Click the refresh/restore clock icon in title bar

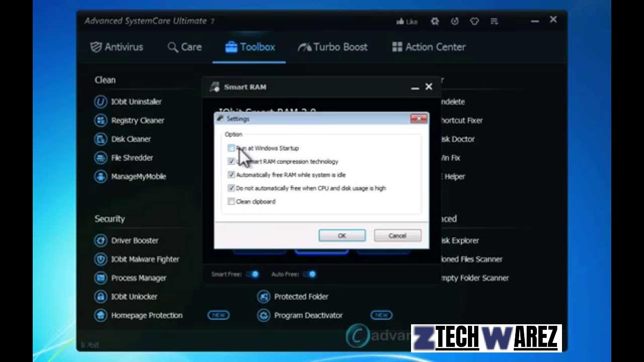click(x=455, y=22)
